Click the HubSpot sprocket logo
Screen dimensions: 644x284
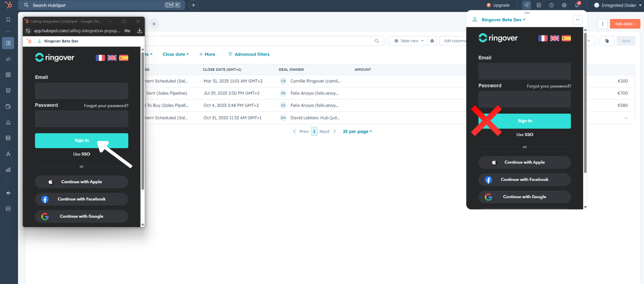coord(8,5)
